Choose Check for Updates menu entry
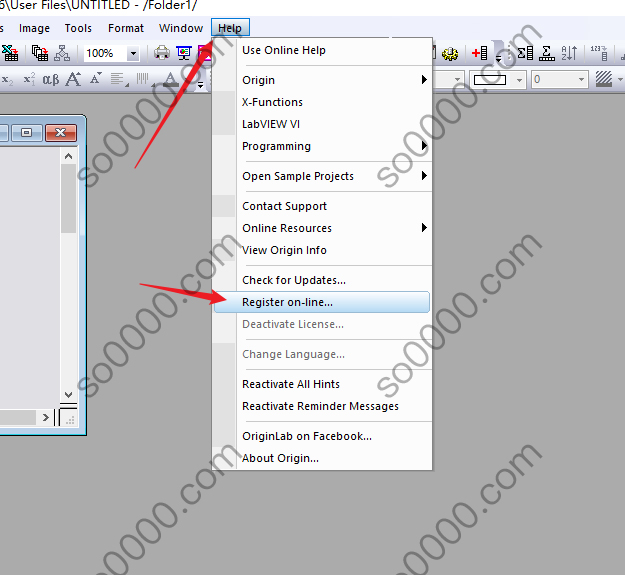Screen dimensions: 625x575 coord(294,280)
